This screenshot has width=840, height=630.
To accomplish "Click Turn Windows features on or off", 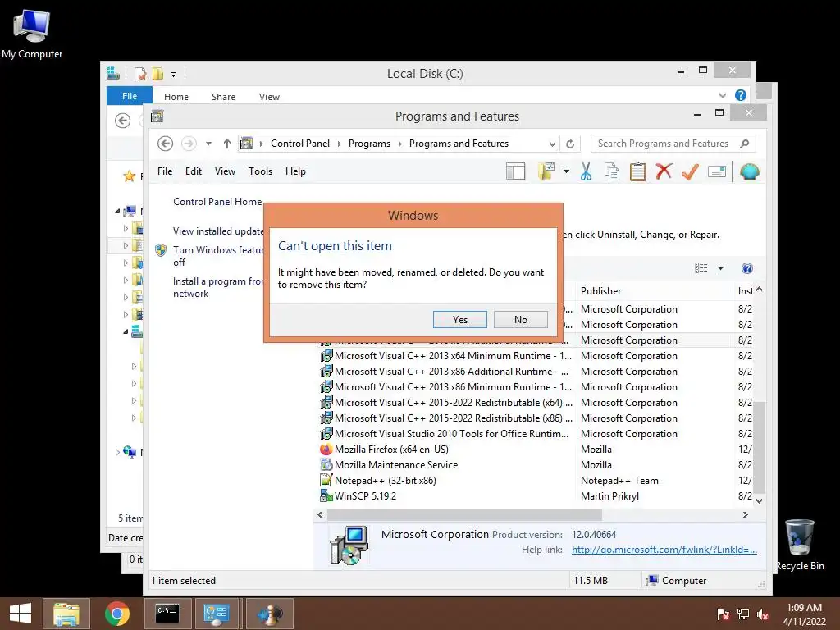I will pos(218,256).
